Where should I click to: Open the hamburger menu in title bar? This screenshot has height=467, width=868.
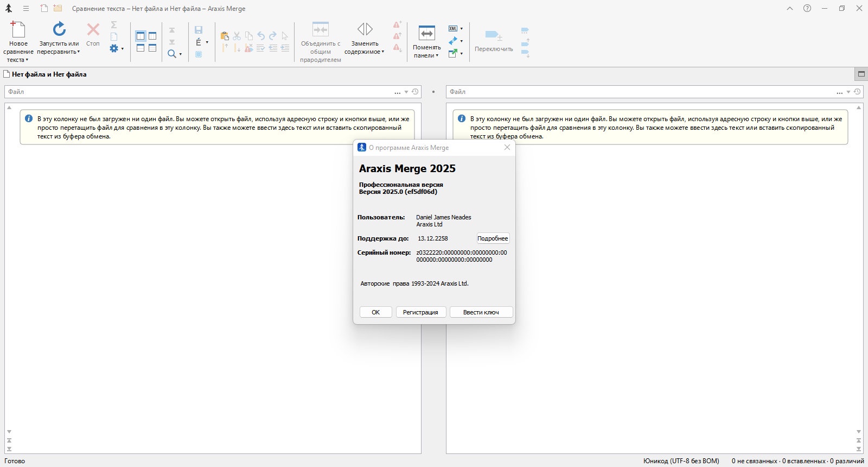[25, 9]
